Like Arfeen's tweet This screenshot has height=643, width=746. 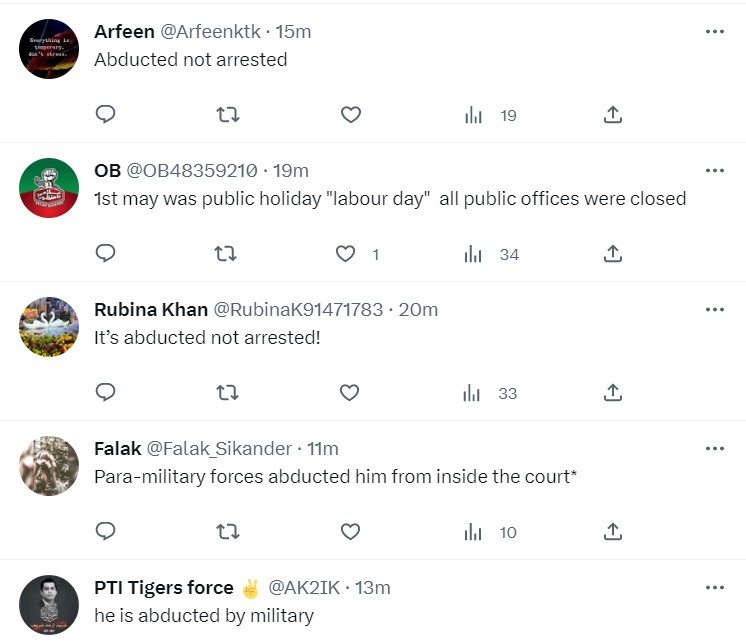[350, 115]
